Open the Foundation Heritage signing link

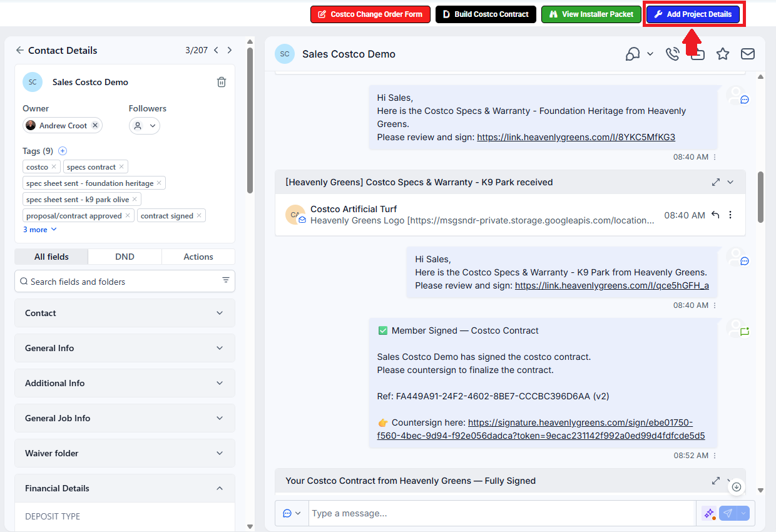tap(576, 137)
